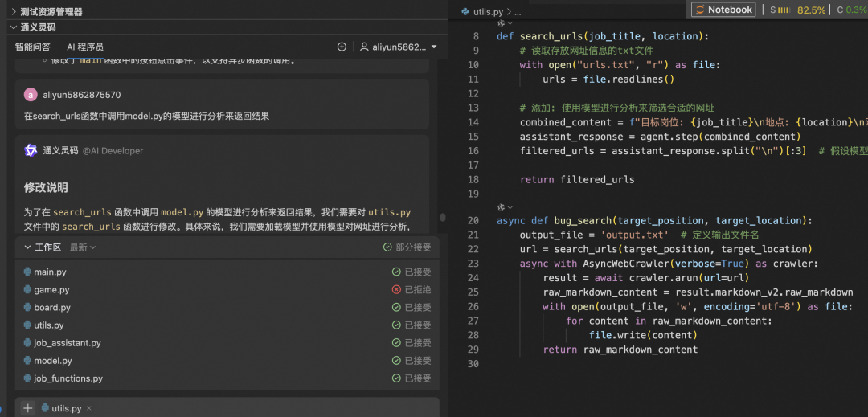Click 已拒绝 label on game.py row
The height and width of the screenshot is (417, 868).
point(418,289)
